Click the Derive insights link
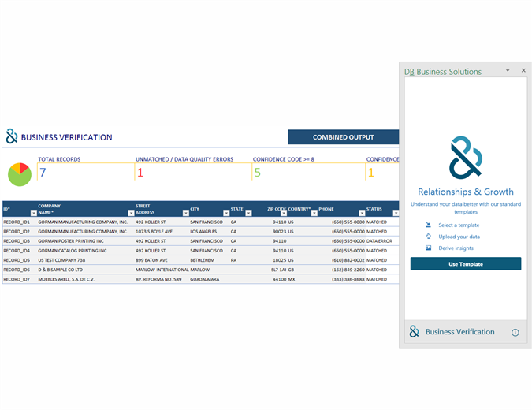 click(456, 248)
